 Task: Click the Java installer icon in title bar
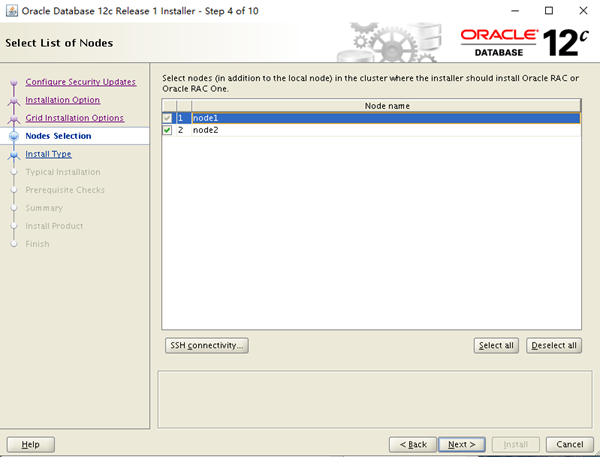tap(11, 11)
